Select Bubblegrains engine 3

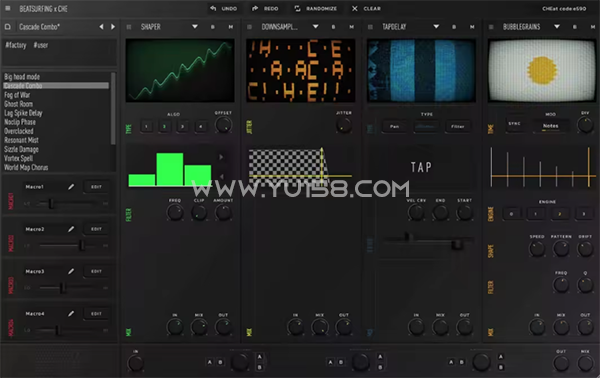tap(584, 214)
